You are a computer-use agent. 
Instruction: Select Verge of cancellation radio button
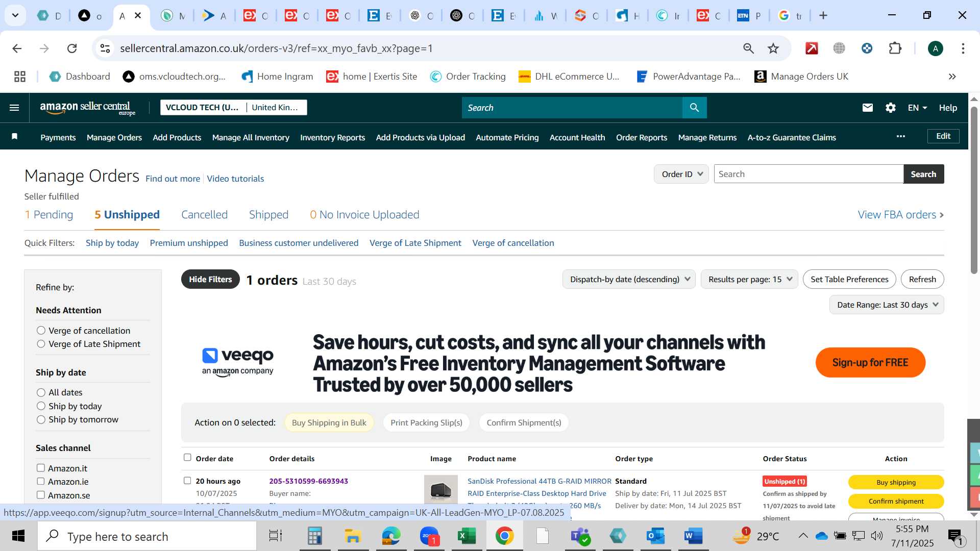[41, 331]
